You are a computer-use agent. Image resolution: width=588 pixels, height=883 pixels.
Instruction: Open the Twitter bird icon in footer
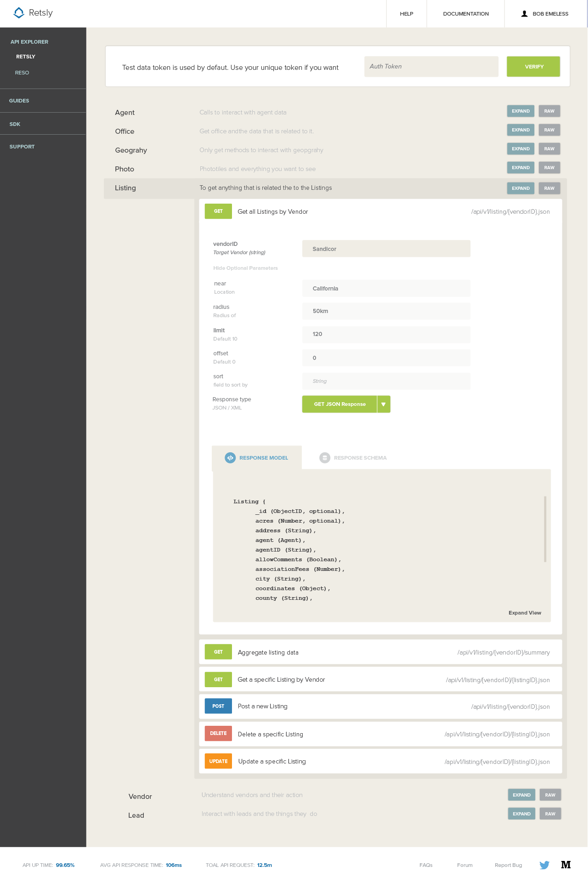point(544,865)
